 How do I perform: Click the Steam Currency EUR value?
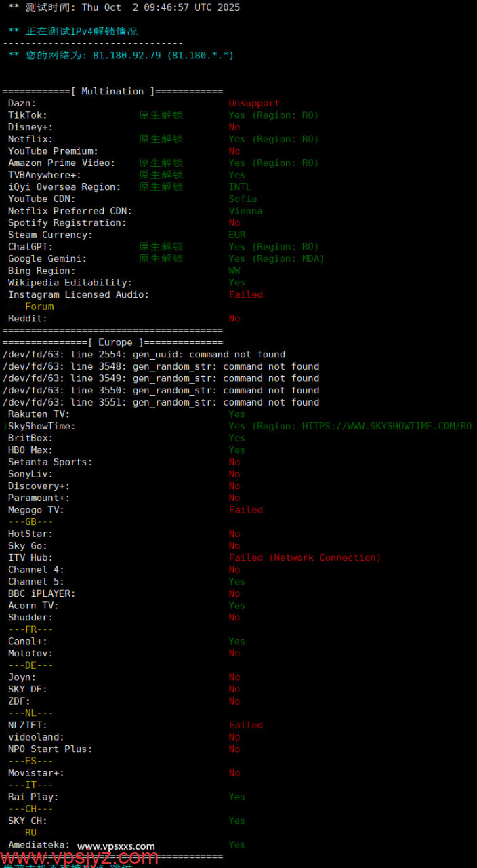(237, 235)
